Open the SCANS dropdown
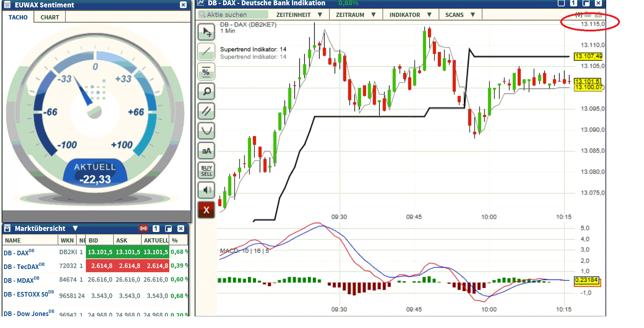 pos(459,14)
